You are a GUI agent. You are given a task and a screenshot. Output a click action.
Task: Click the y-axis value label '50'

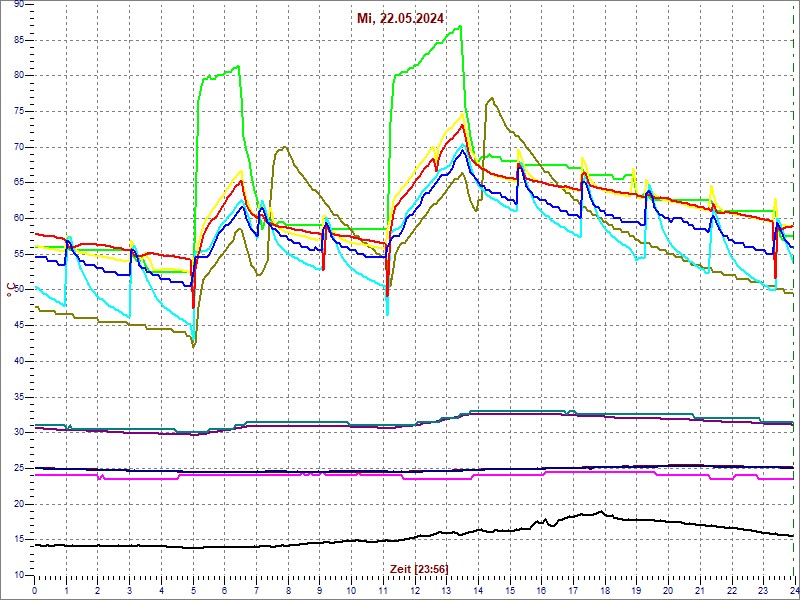pos(19,290)
